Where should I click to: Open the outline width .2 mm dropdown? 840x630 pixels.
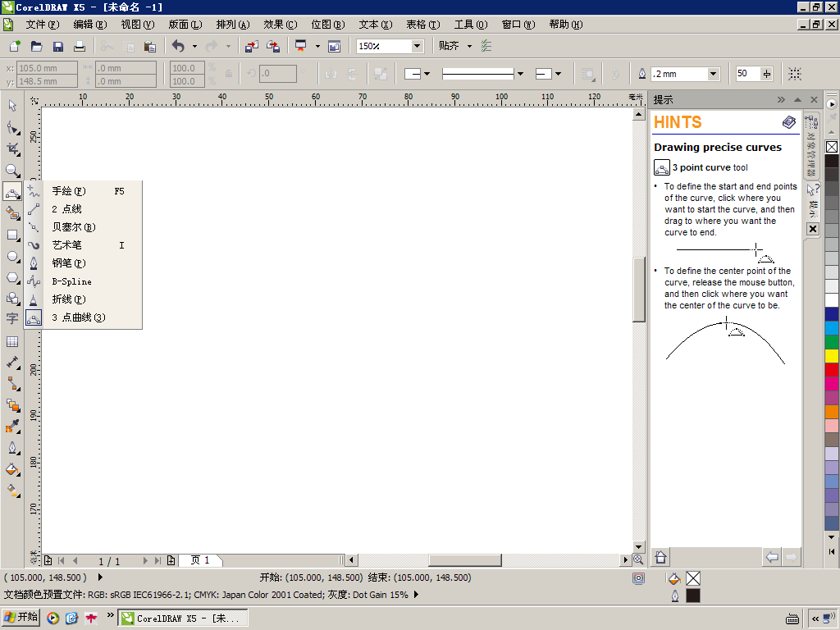tap(713, 74)
